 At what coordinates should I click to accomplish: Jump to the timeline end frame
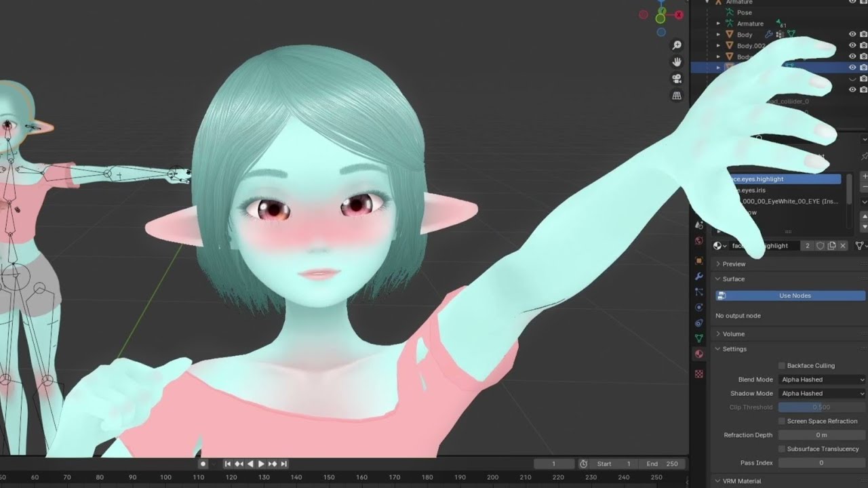(x=283, y=464)
